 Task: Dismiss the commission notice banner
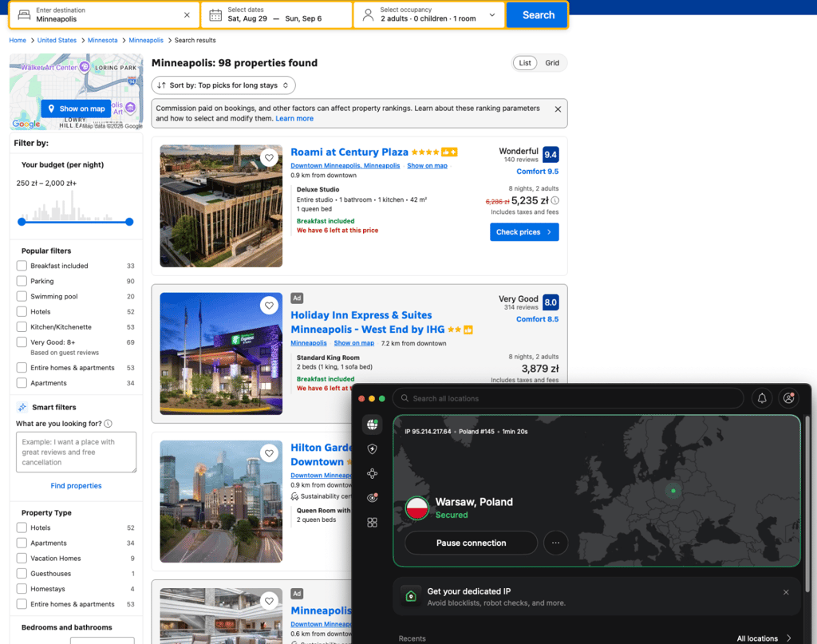click(x=558, y=109)
